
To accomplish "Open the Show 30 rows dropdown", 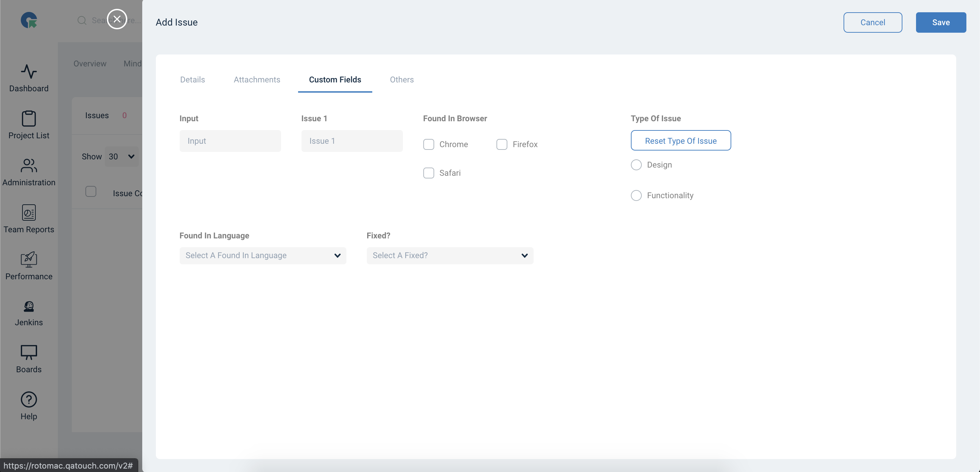I will [x=122, y=156].
